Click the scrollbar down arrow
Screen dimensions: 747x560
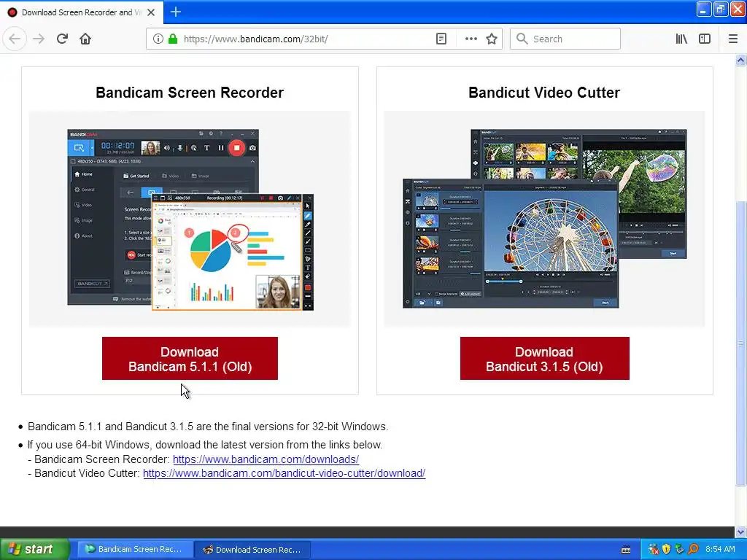(x=740, y=532)
